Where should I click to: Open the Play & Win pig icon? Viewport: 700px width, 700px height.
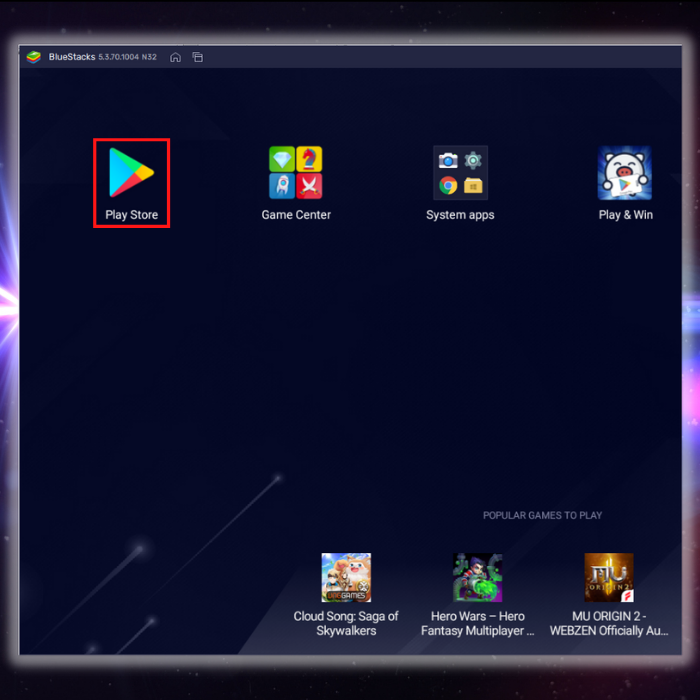625,172
